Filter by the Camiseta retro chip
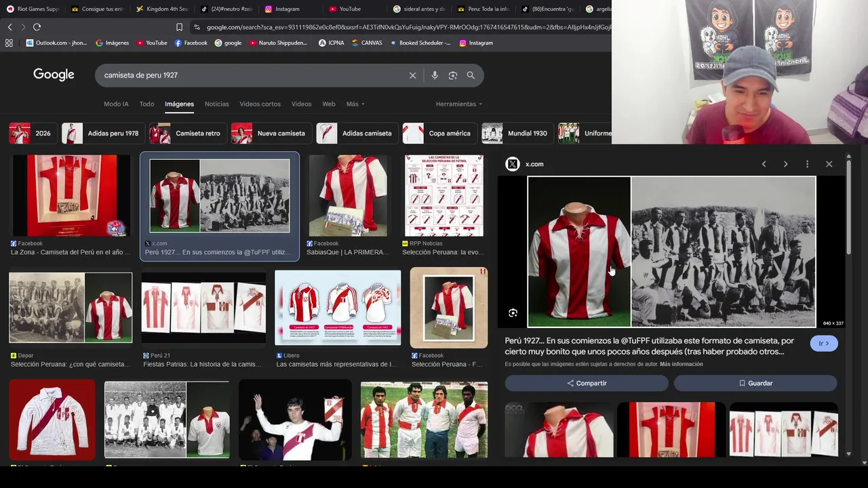868x488 pixels. coord(188,133)
